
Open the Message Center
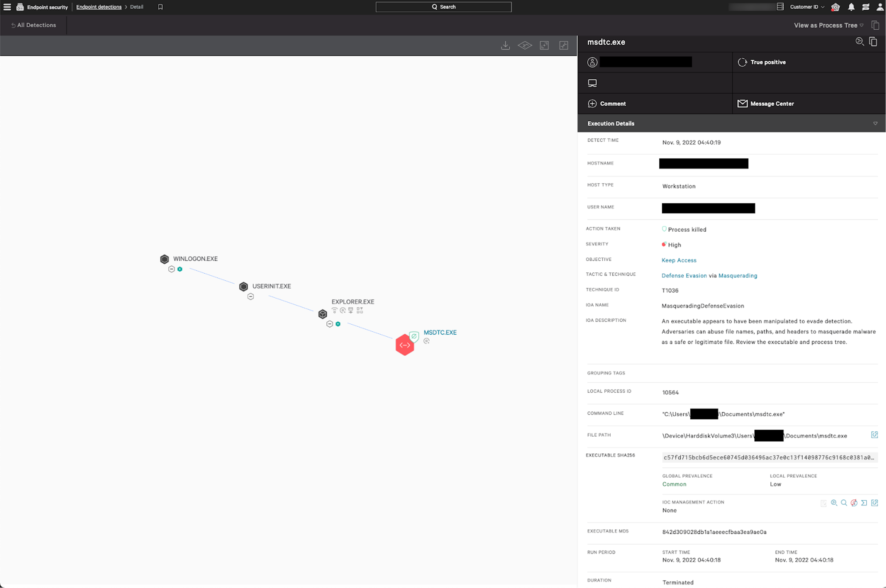(x=766, y=104)
